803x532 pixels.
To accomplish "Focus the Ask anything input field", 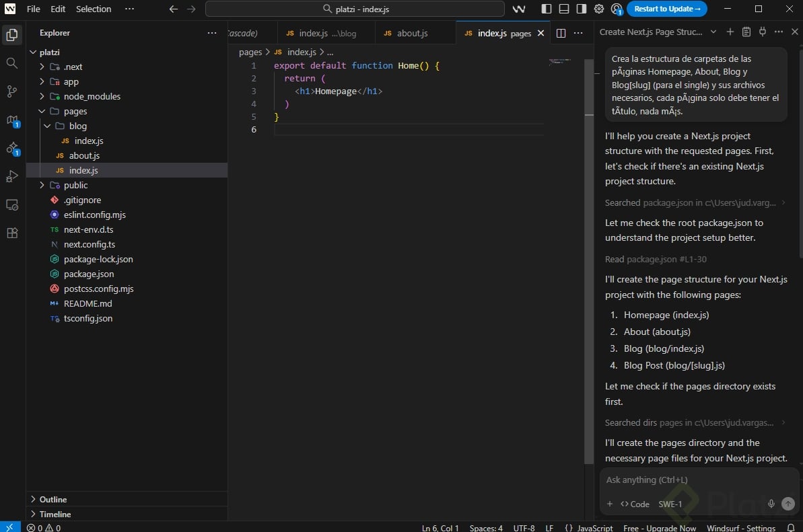I will pos(693,480).
